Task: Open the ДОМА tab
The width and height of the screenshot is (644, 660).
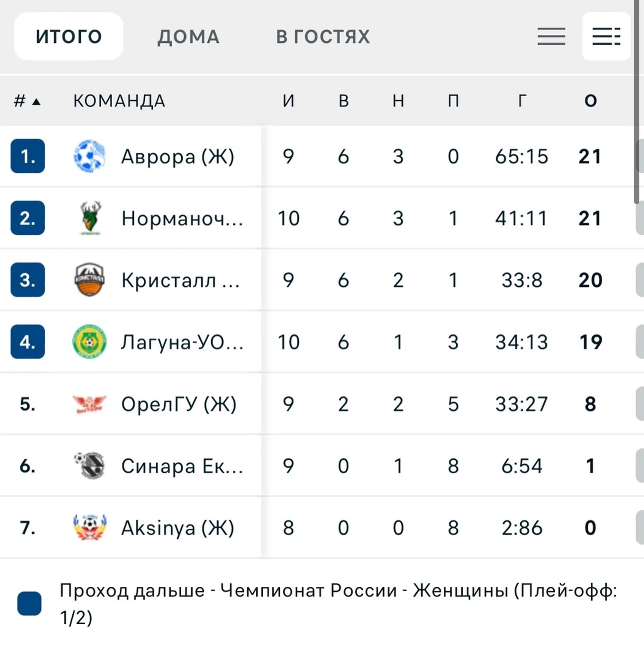Action: click(188, 37)
